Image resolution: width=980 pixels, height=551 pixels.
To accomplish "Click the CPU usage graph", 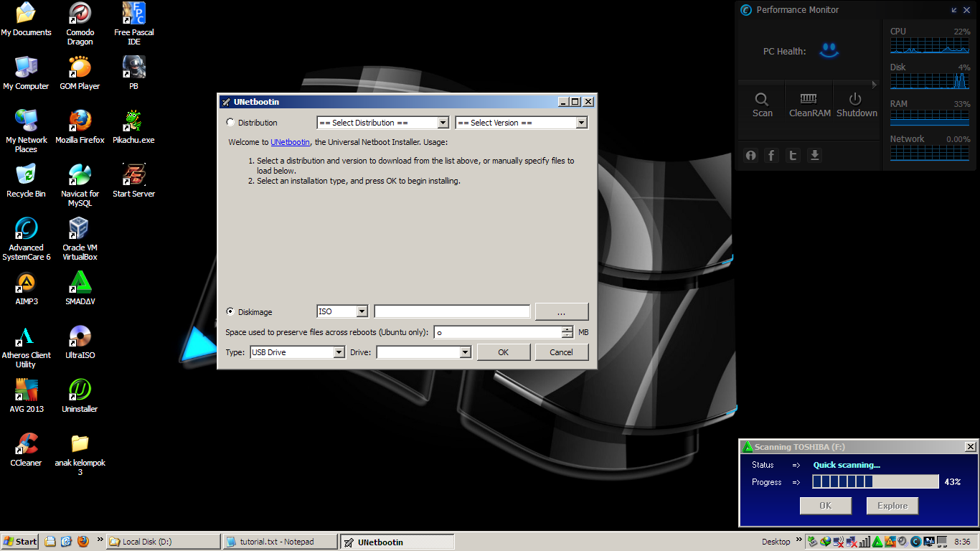I will tap(930, 45).
